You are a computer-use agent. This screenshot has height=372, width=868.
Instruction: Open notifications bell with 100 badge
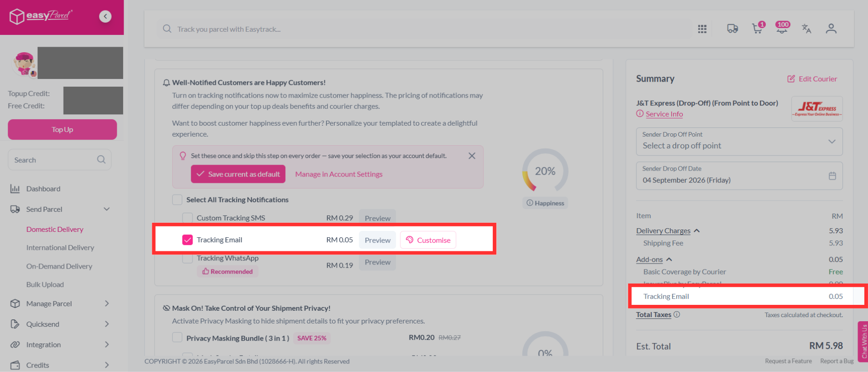[782, 28]
